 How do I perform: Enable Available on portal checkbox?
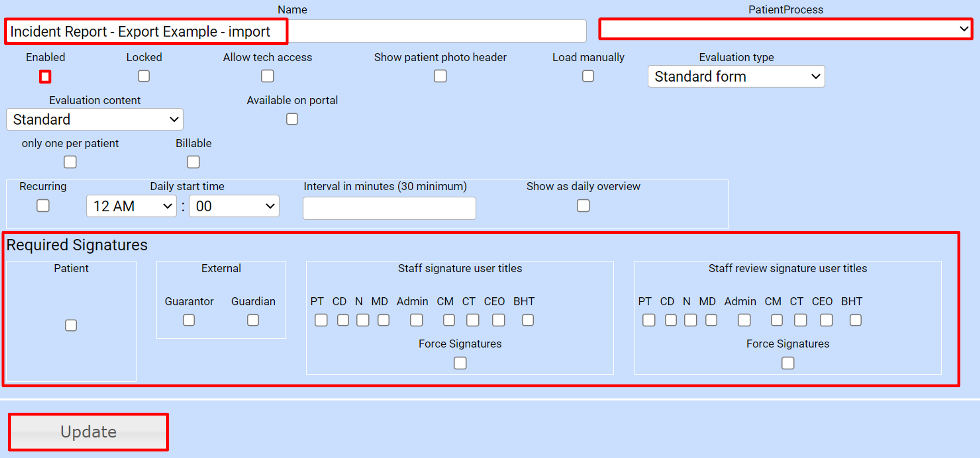click(292, 119)
